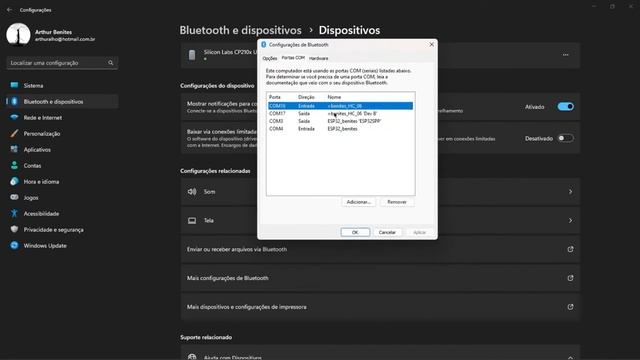
Task: Click the Silicon Labs device icon
Action: [x=192, y=55]
